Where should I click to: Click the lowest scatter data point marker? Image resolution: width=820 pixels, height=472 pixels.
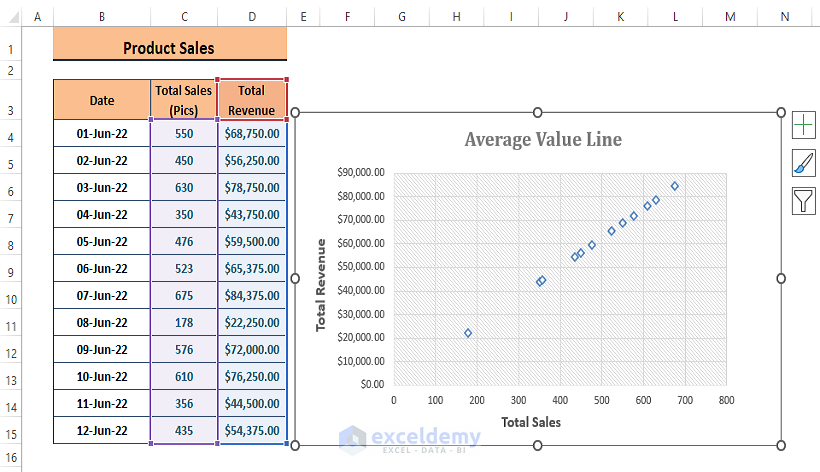[x=468, y=333]
